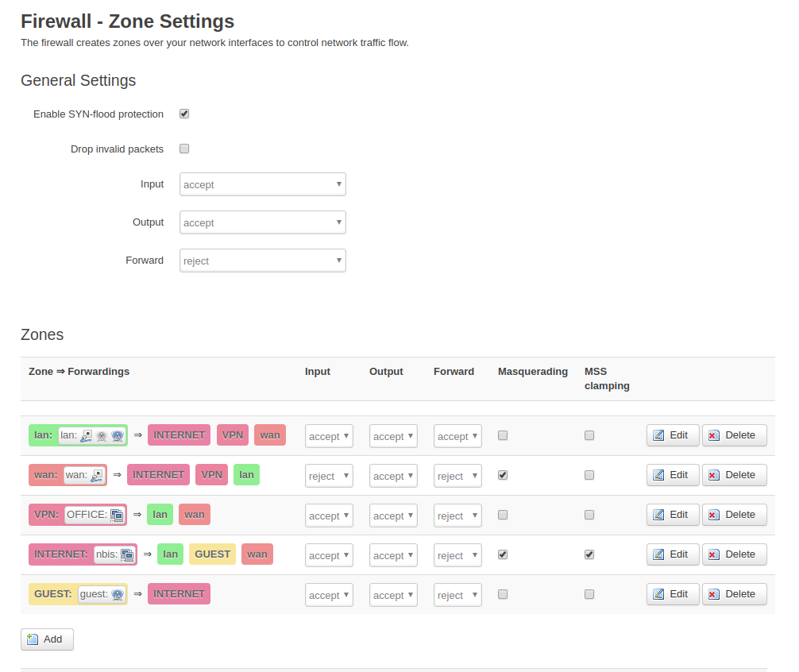The height and width of the screenshot is (672, 799).
Task: Edit the INTERNET zone
Action: (673, 554)
